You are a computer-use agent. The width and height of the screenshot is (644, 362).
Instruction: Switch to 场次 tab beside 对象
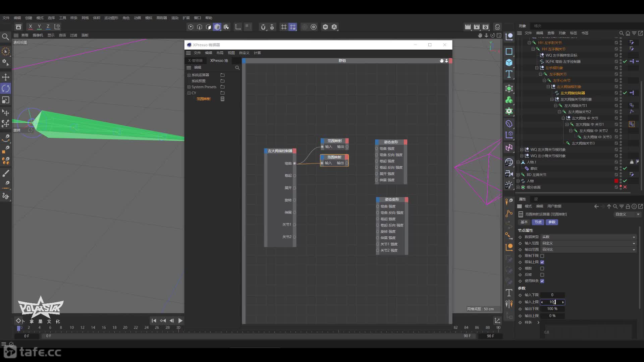pos(538,26)
